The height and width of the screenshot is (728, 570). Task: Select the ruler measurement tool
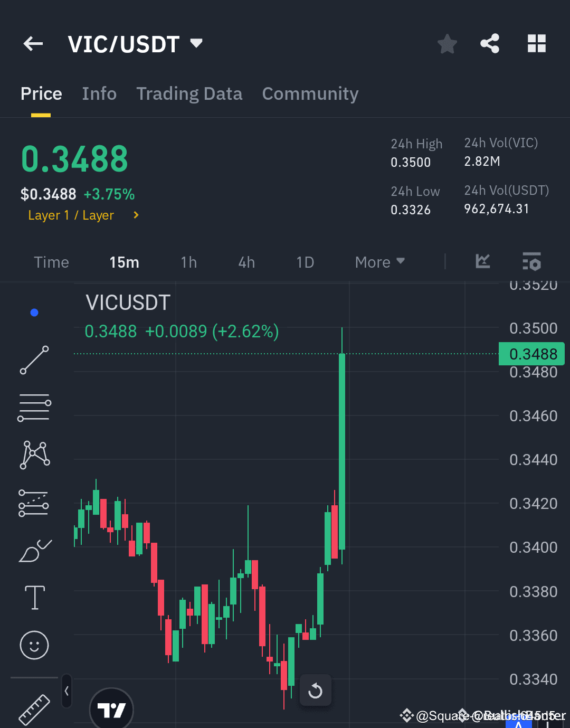coord(34,710)
